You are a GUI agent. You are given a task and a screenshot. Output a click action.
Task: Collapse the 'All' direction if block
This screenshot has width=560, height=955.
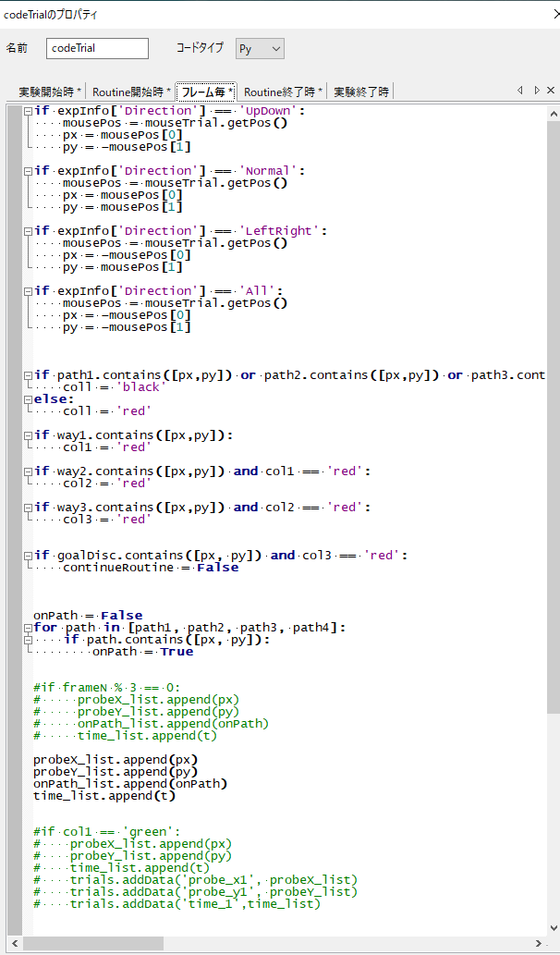[x=28, y=291]
